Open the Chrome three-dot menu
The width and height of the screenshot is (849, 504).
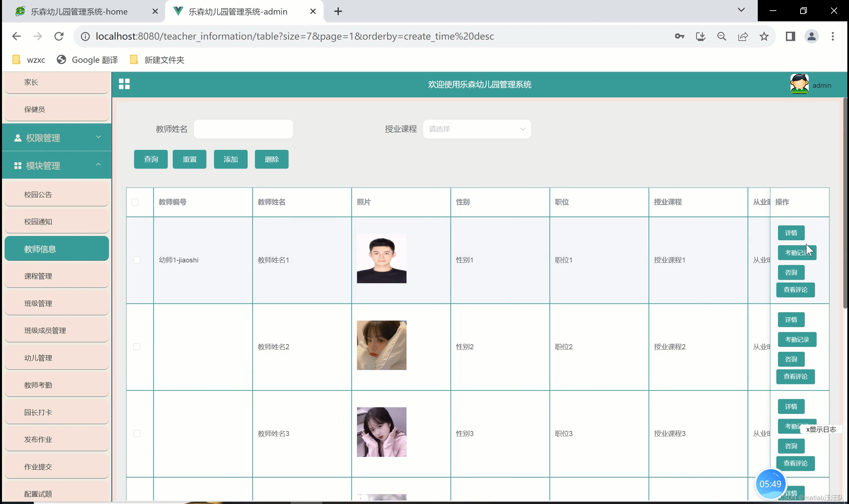(x=832, y=36)
